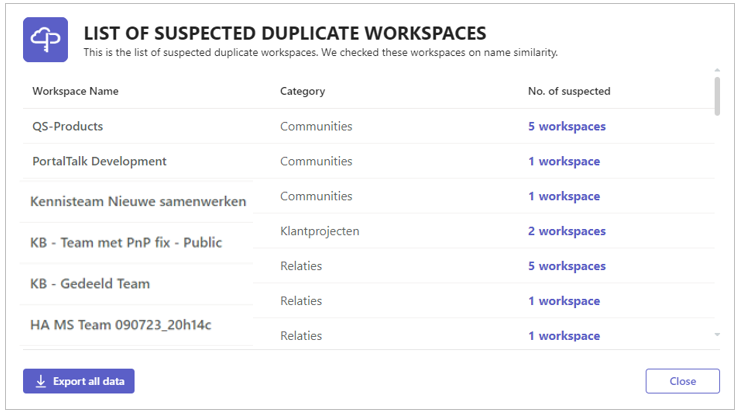This screenshot has width=743, height=413.
Task: Open the 2 workspaces link for Klantprojecten
Action: (x=567, y=231)
